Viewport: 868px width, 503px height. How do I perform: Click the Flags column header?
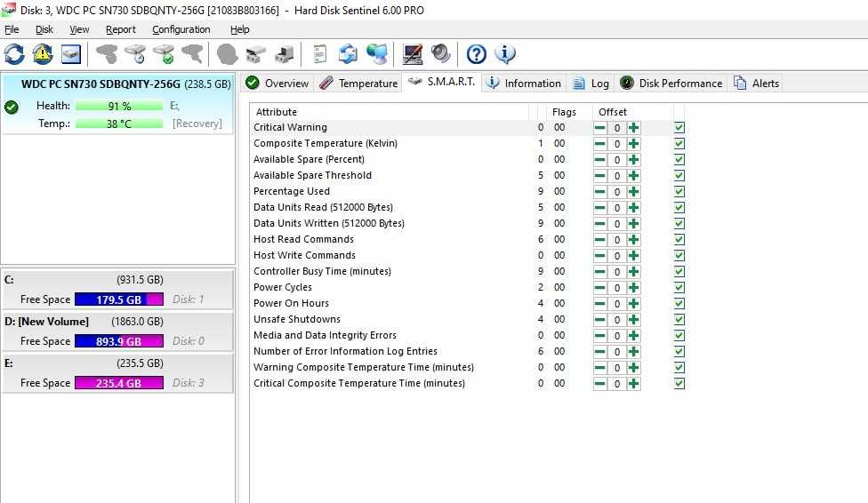564,112
